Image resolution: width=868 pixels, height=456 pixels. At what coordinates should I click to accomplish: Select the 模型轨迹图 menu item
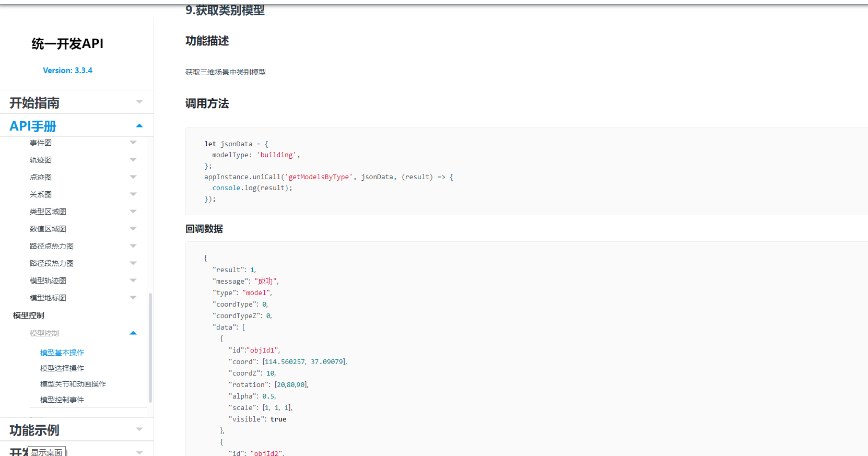point(48,280)
